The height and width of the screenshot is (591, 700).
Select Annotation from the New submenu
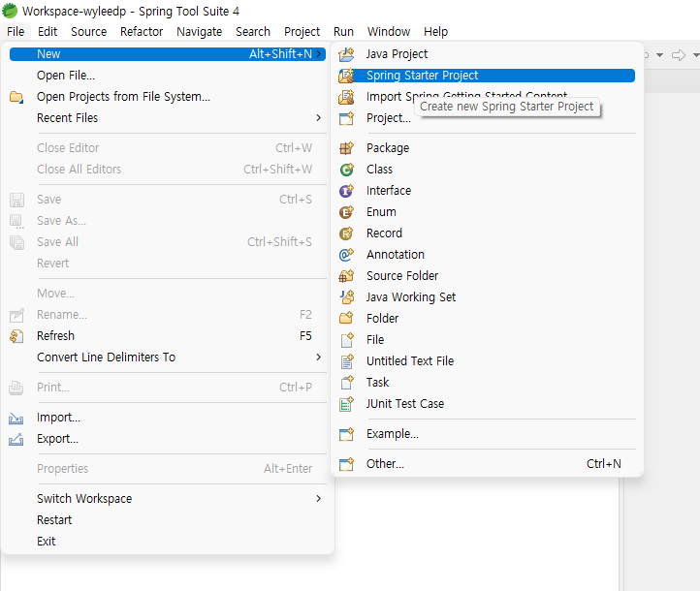pos(487,255)
